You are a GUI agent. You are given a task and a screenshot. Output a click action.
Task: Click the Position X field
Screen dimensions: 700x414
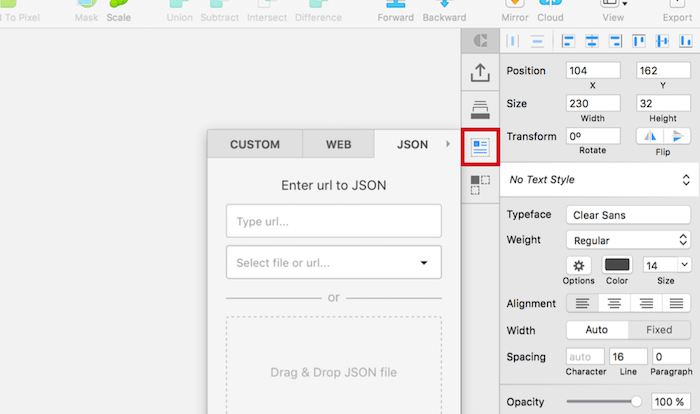point(593,71)
